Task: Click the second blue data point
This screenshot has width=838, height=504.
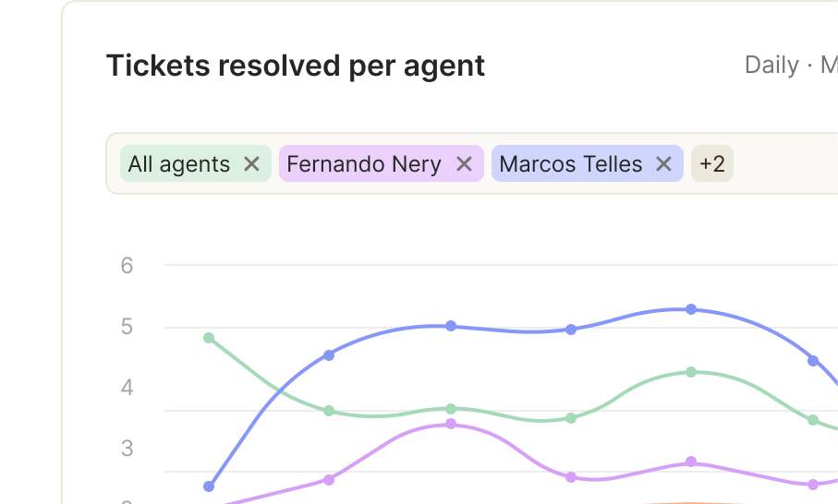Action: [329, 355]
